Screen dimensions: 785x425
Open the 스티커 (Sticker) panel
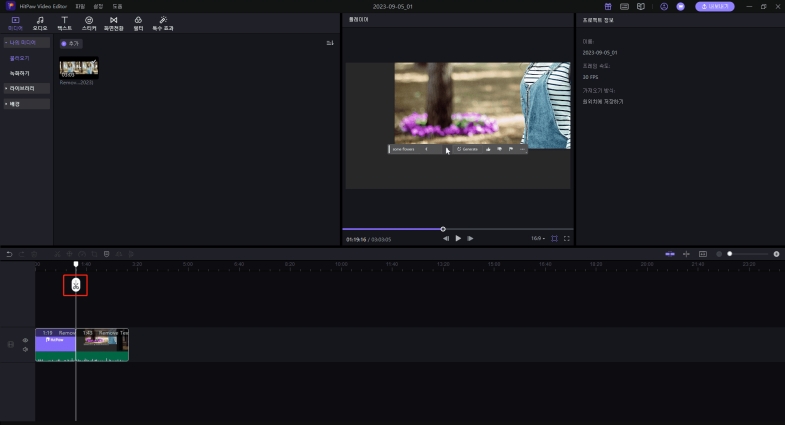click(89, 23)
